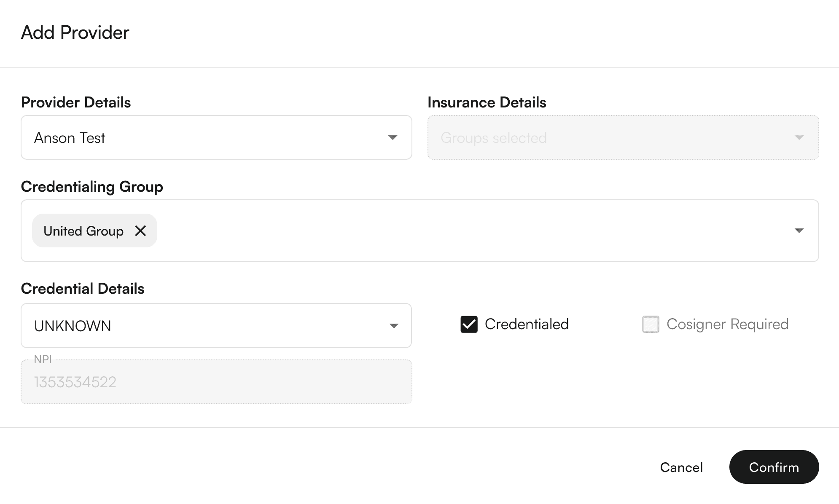Screen dimensions: 839x504
Task: Click the Cosigner Required label text
Action: click(727, 324)
